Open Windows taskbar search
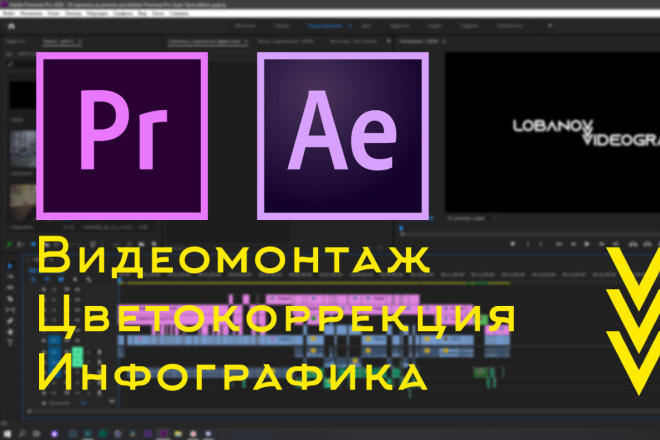The image size is (660, 440). tap(22, 433)
